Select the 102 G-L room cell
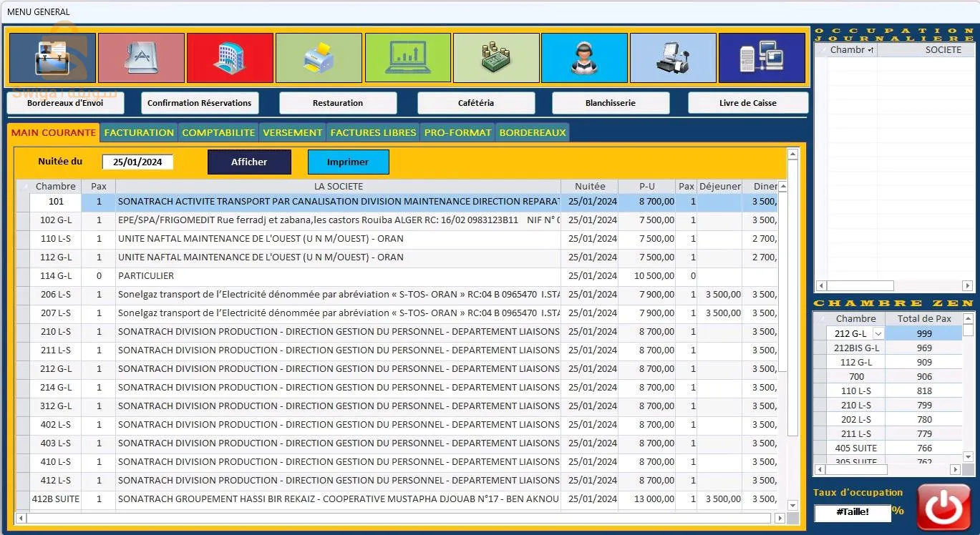The image size is (980, 535). 56,220
